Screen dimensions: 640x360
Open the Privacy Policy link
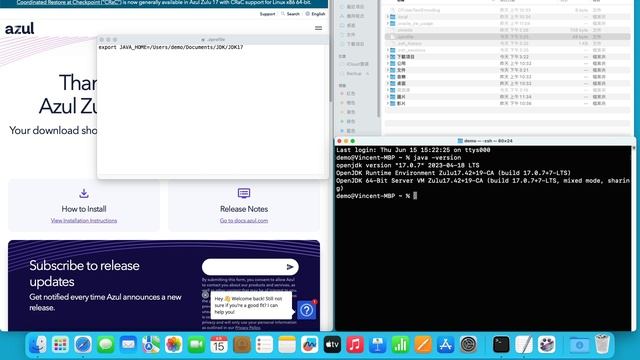247,327
